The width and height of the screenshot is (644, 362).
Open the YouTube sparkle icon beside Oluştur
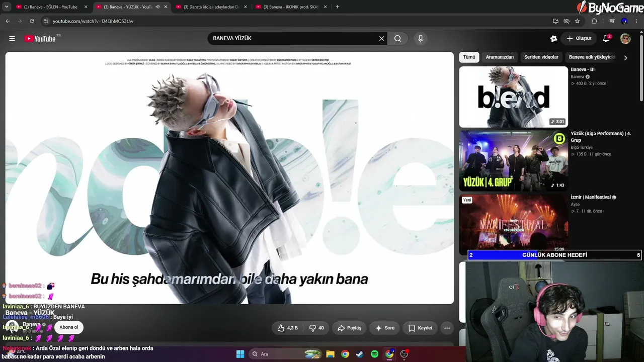(x=554, y=39)
